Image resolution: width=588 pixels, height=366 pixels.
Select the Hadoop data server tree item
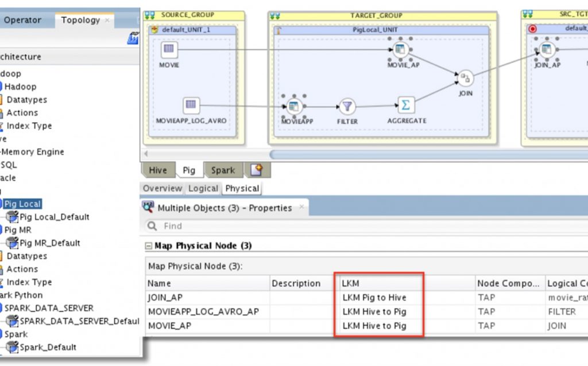click(20, 87)
